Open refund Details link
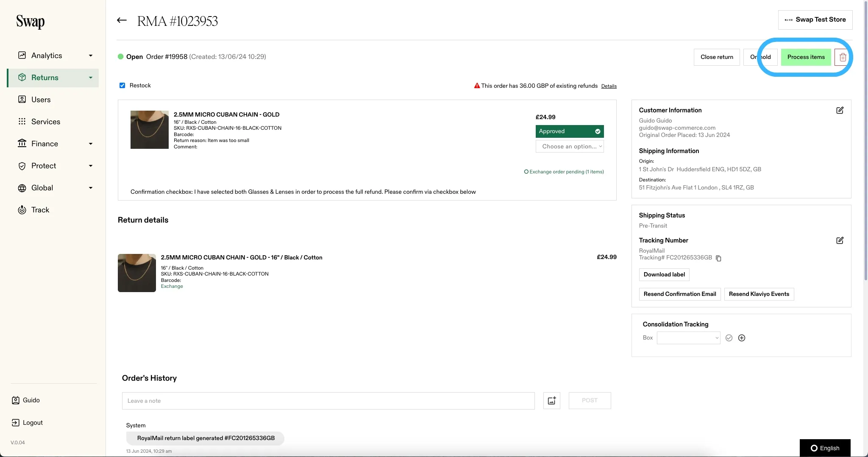The width and height of the screenshot is (868, 457). point(609,86)
